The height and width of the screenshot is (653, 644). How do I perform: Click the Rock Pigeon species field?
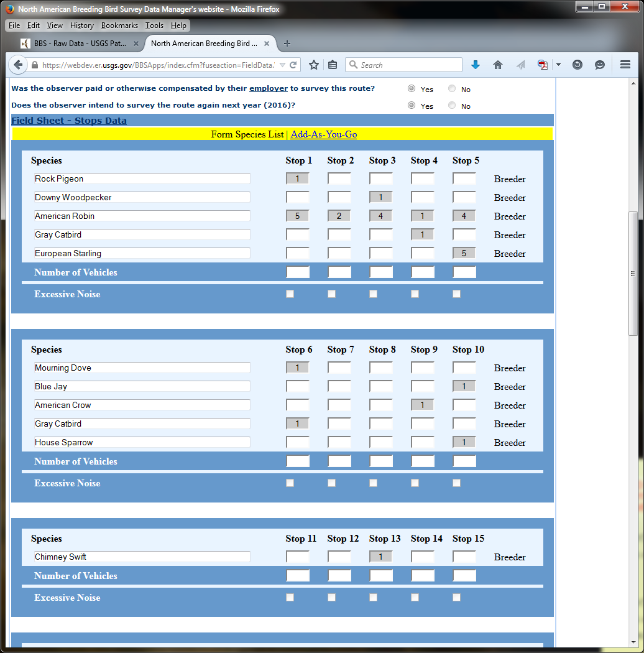pyautogui.click(x=142, y=178)
